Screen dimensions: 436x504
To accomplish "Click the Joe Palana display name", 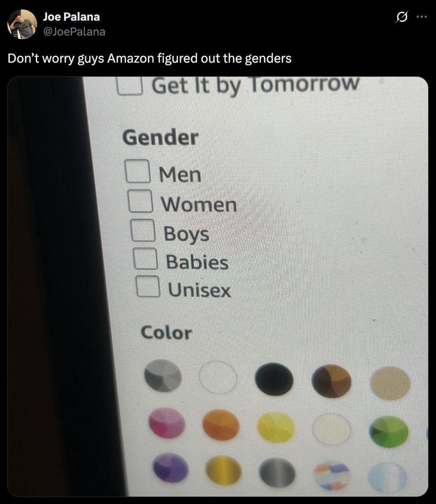I will pos(71,17).
